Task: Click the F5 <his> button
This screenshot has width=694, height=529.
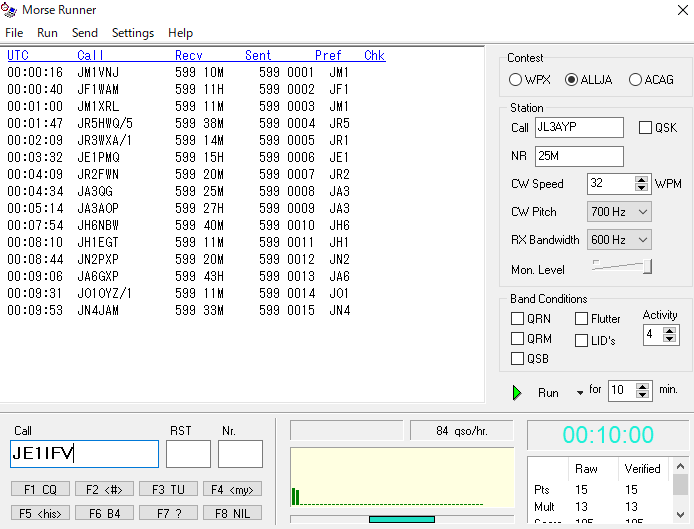Action: tap(40, 513)
